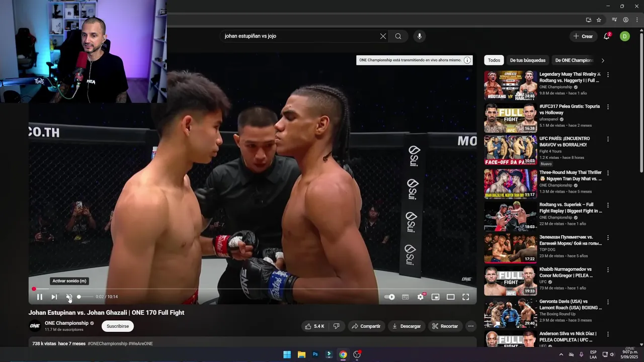Click the Compartir button
This screenshot has height=362, width=644.
tap(366, 326)
